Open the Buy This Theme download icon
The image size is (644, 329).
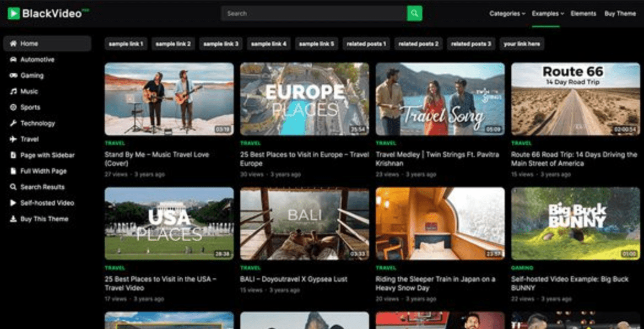[x=13, y=219]
